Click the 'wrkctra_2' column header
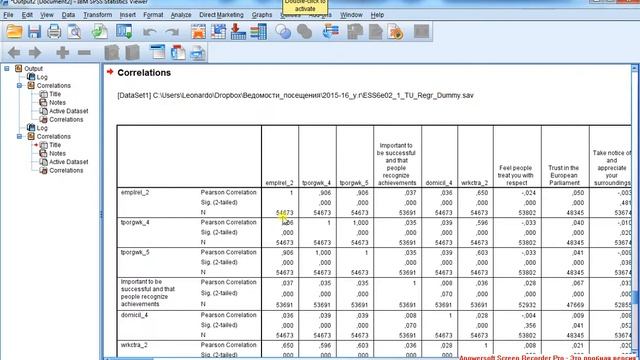The height and width of the screenshot is (360, 640). pyautogui.click(x=475, y=183)
